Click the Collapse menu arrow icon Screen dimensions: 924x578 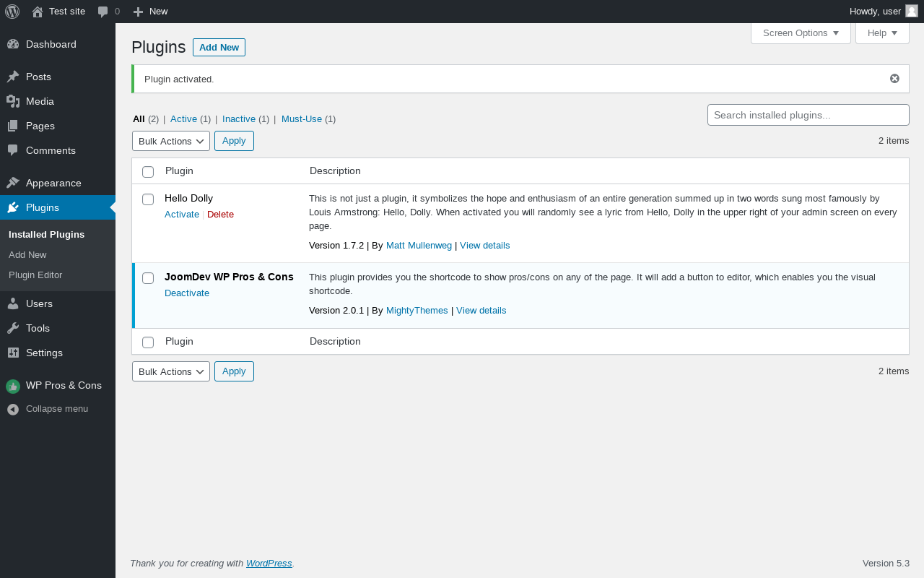[x=13, y=409]
